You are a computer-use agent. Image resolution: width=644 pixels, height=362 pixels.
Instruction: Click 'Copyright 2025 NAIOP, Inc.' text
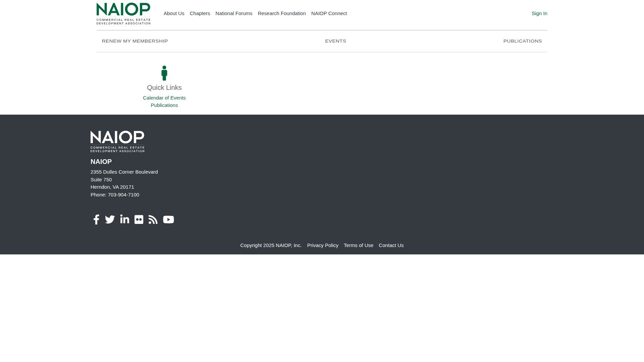pyautogui.click(x=271, y=245)
